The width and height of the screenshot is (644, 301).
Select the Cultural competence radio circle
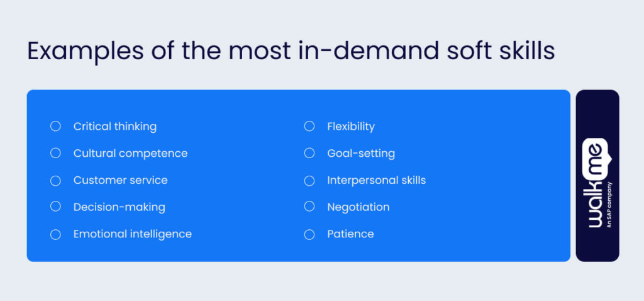coord(55,153)
